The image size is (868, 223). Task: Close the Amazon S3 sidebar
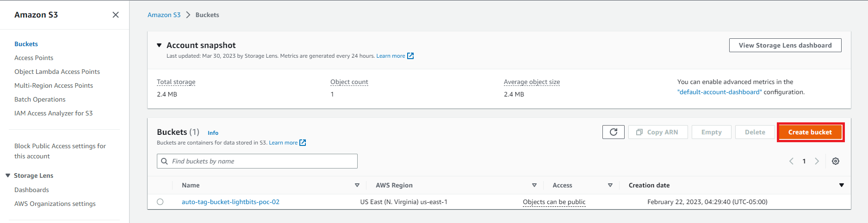pos(116,15)
